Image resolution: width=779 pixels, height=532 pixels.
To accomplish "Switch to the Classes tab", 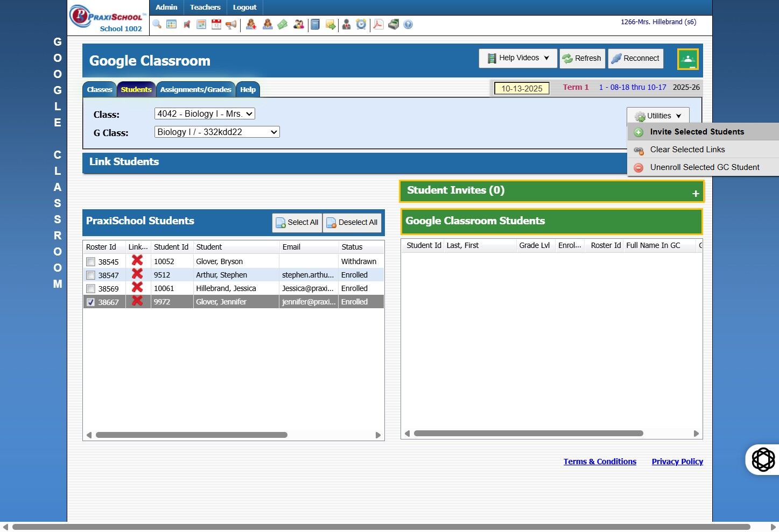I will [100, 89].
